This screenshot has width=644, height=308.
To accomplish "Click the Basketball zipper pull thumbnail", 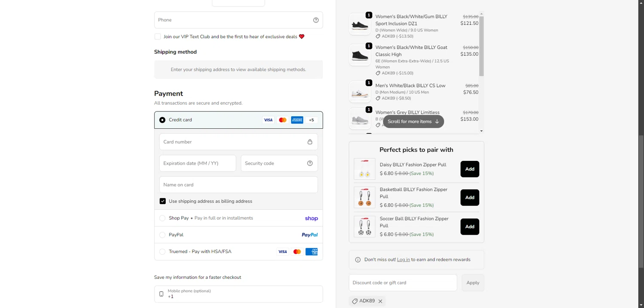I will click(365, 198).
